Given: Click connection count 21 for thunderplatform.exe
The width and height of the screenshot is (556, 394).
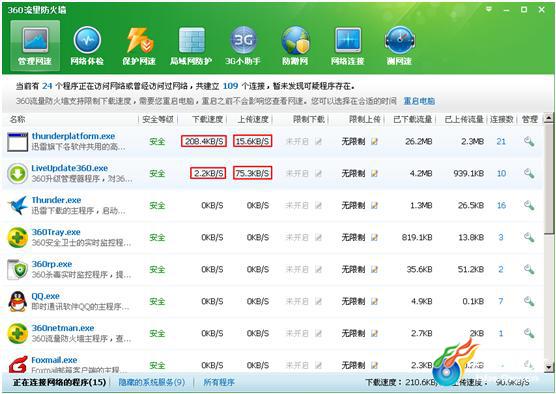Looking at the screenshot, I should point(501,141).
